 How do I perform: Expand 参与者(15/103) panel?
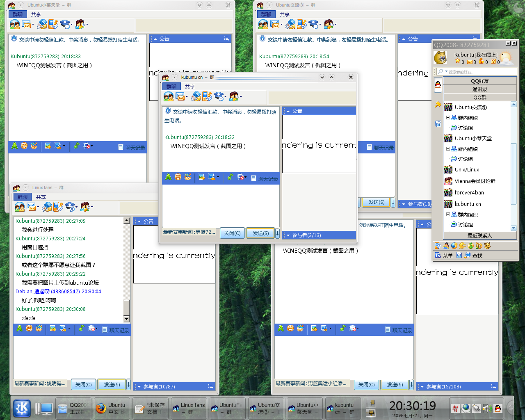(422, 387)
